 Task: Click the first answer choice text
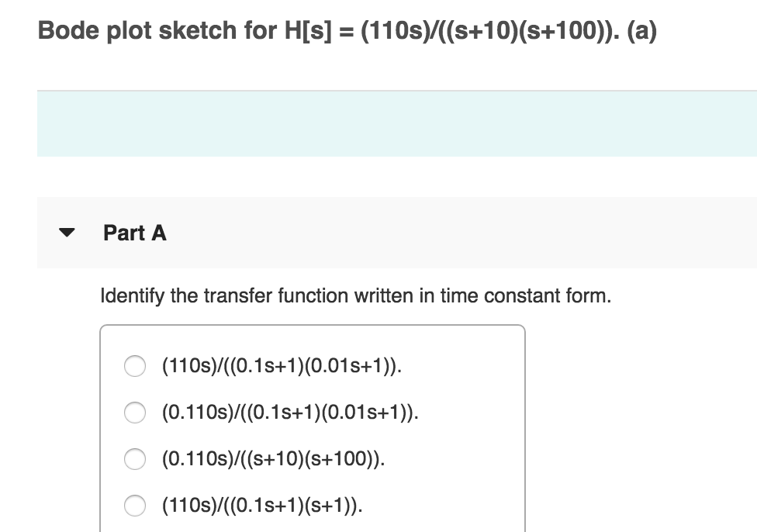click(x=279, y=365)
